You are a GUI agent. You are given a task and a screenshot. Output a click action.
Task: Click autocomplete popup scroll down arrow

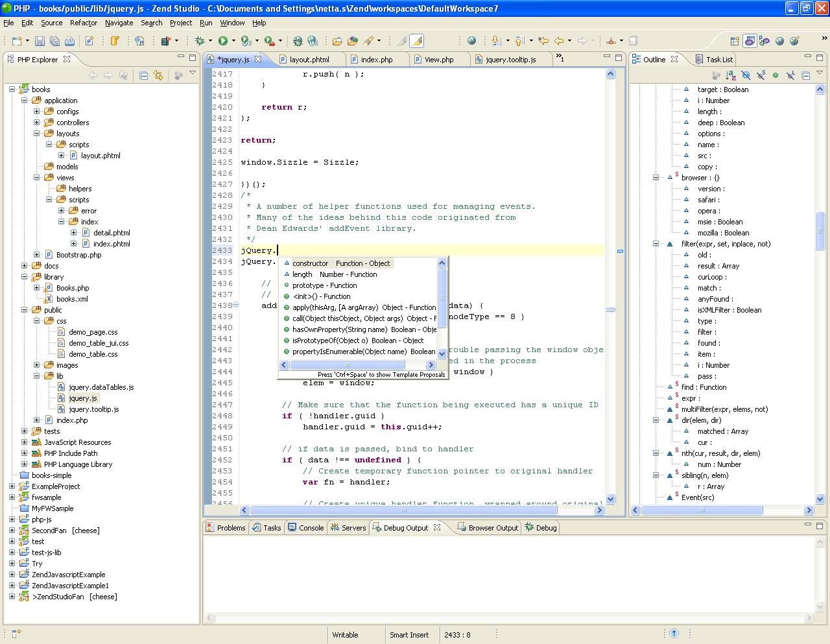(x=442, y=353)
